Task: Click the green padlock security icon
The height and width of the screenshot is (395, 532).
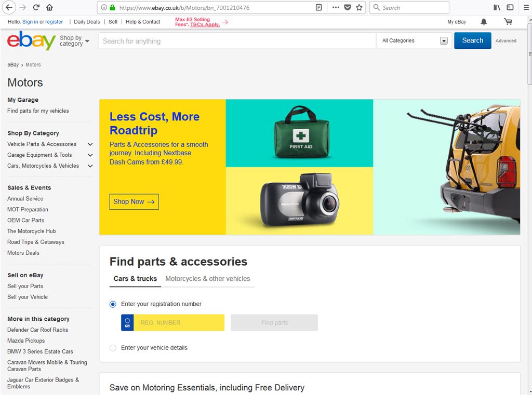Action: 112,7
